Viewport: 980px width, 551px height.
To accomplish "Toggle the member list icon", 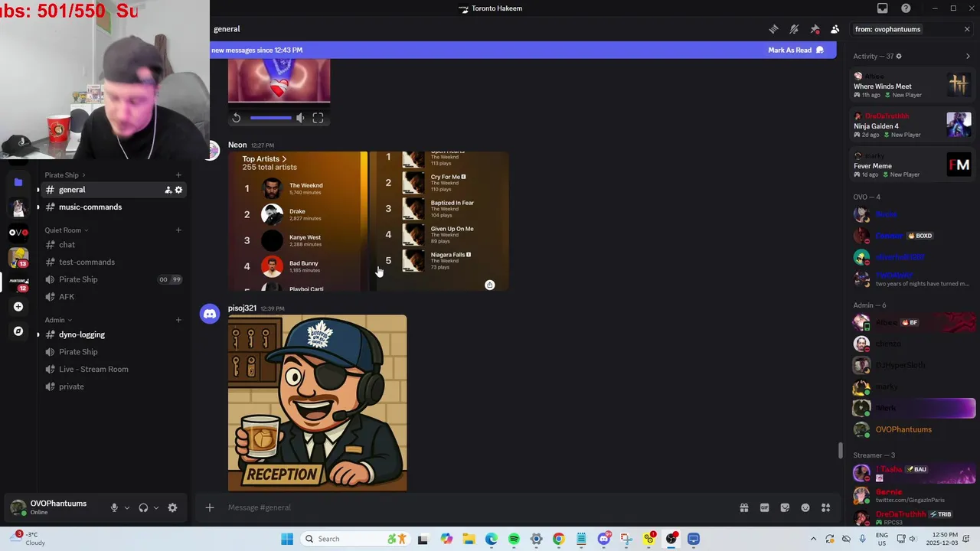I will (835, 29).
